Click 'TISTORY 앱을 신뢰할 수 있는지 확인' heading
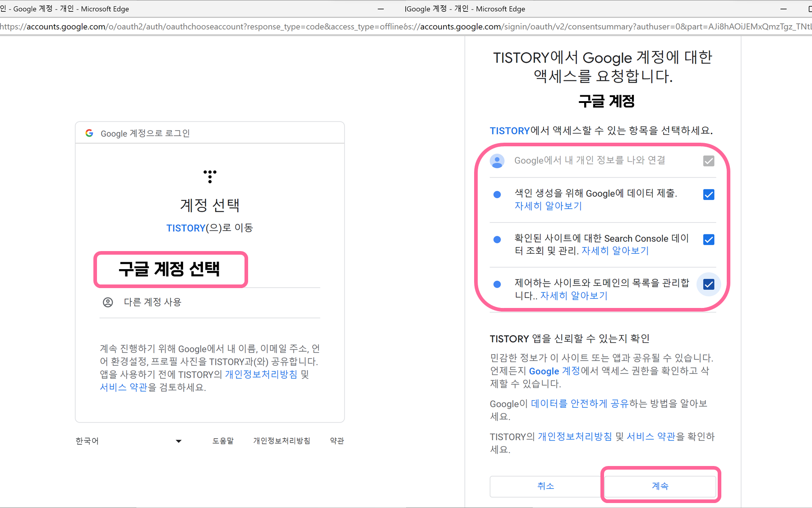 point(569,339)
